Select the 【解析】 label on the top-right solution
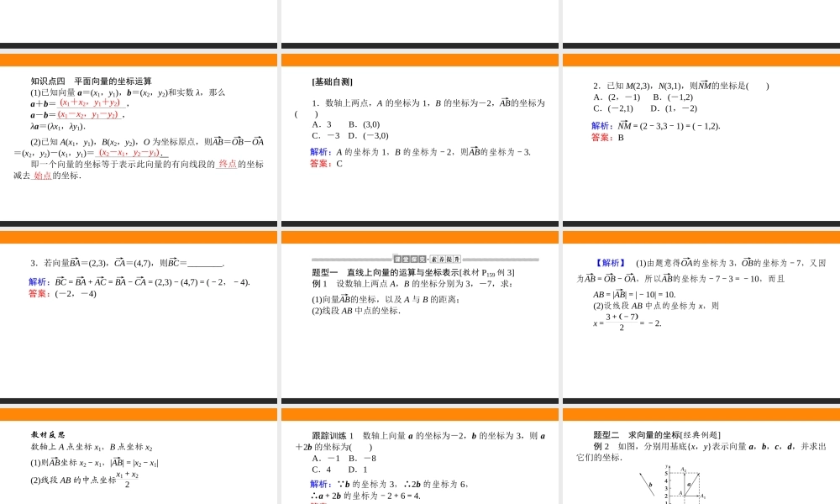The width and height of the screenshot is (840, 504). point(606,263)
